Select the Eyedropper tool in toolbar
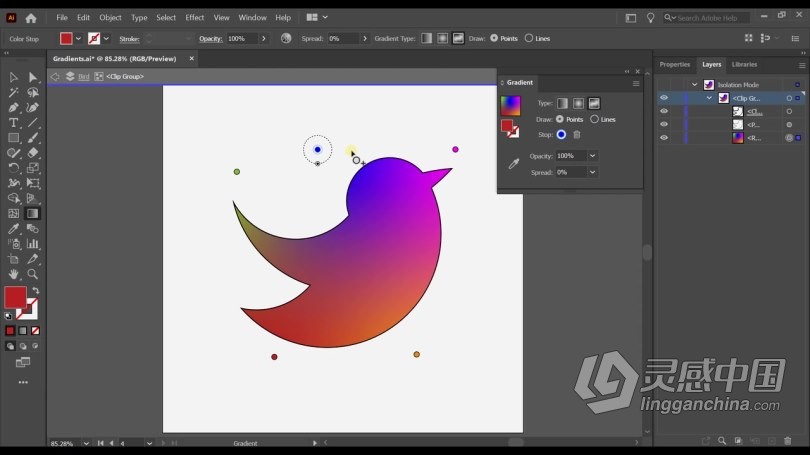The width and height of the screenshot is (810, 455). click(13, 228)
